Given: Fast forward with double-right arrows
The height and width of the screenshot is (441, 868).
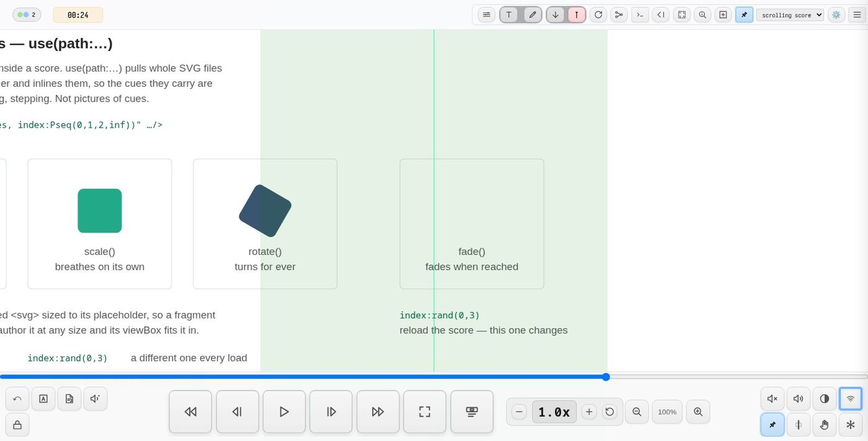Looking at the screenshot, I should (x=378, y=411).
